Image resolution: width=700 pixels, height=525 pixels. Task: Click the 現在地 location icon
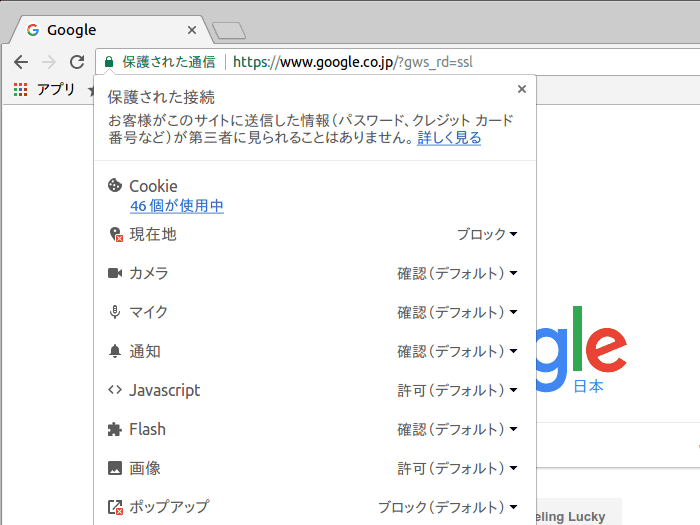coord(116,234)
